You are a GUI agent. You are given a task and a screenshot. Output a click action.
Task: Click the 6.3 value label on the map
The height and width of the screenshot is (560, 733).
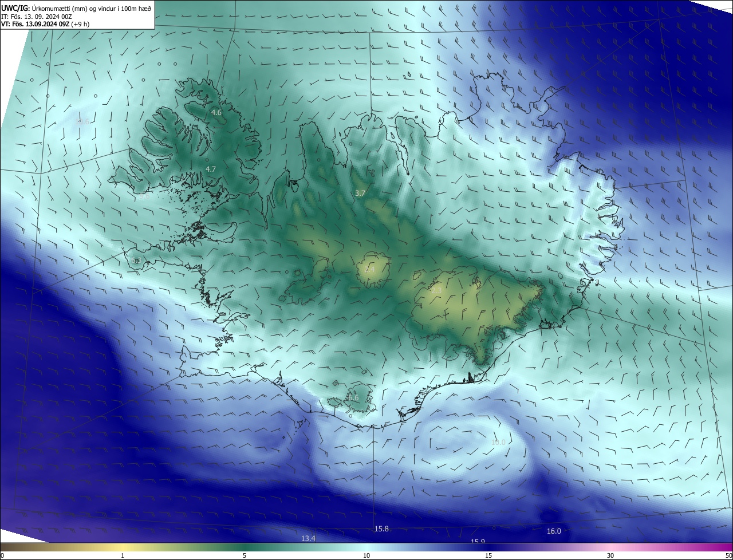click(x=136, y=261)
